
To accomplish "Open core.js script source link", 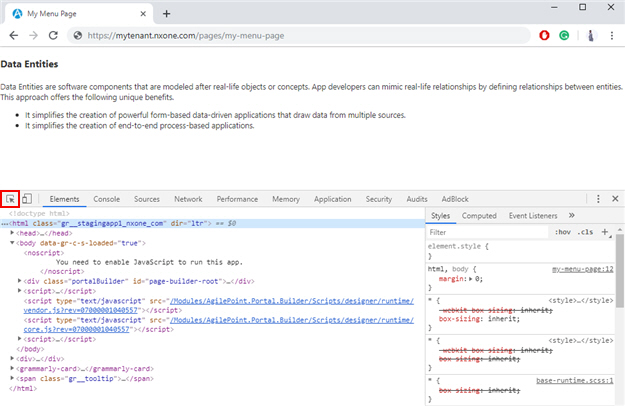I will click(218, 324).
